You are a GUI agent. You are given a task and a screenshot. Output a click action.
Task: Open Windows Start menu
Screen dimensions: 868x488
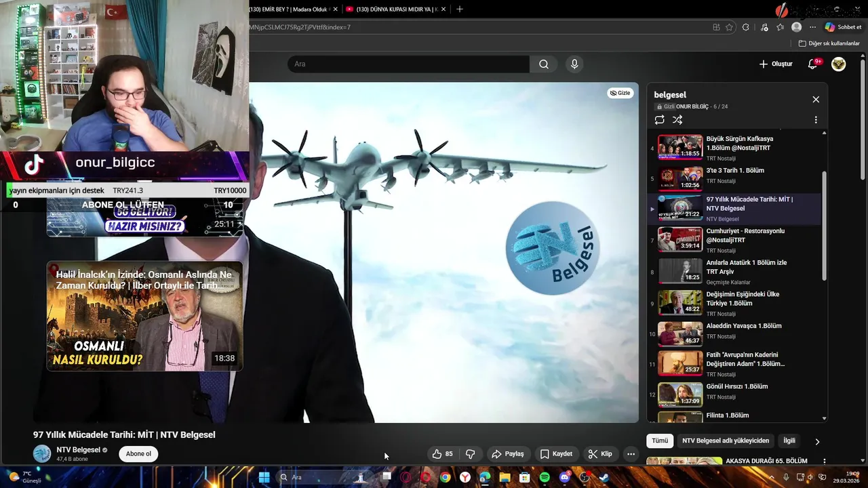264,477
